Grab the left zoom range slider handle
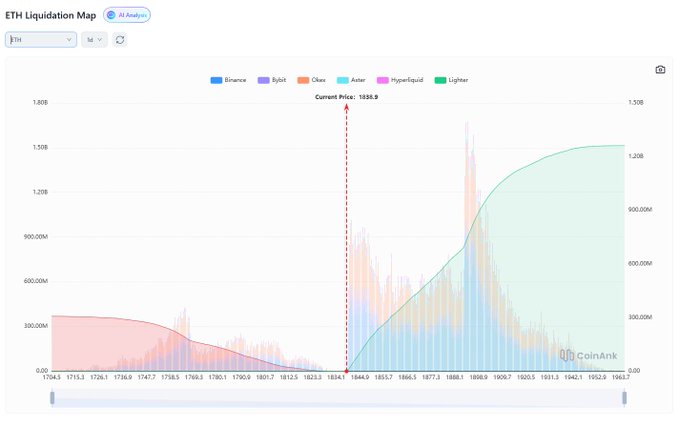 click(52, 398)
